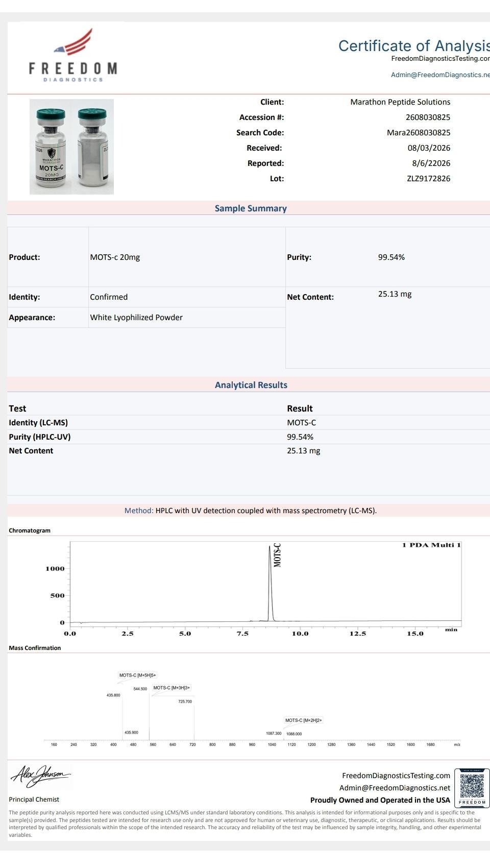Viewport: 490px width, 868px height.
Task: Open the FreedomDiagnosticsTesting.com link beside the QR code
Action: pos(396,776)
